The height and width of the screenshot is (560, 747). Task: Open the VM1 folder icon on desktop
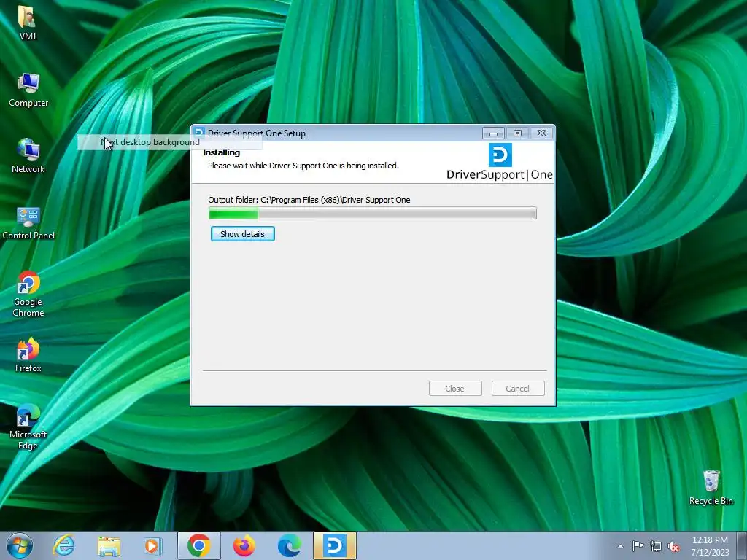pos(28,23)
